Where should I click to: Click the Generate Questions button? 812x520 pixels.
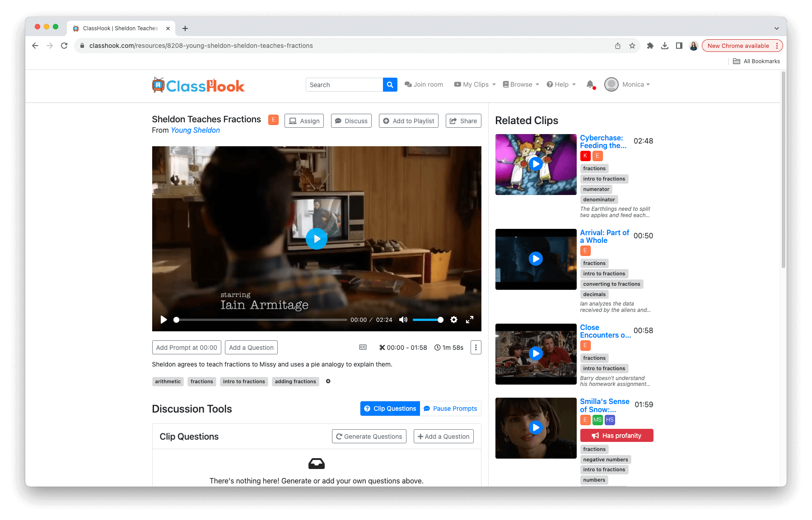369,436
